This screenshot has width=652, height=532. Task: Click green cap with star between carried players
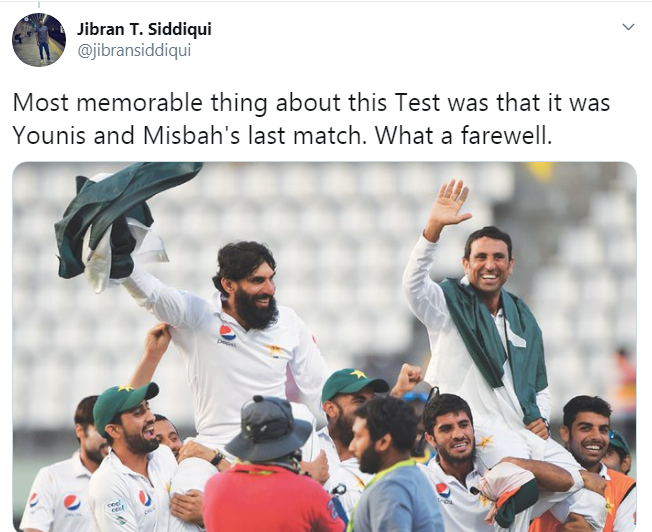[353, 383]
